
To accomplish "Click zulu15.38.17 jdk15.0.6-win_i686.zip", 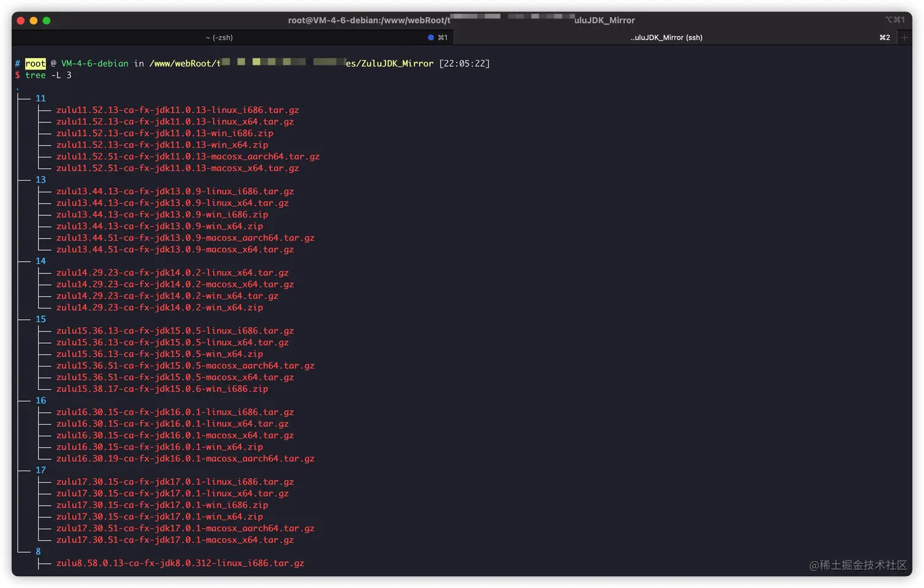I will click(x=162, y=388).
